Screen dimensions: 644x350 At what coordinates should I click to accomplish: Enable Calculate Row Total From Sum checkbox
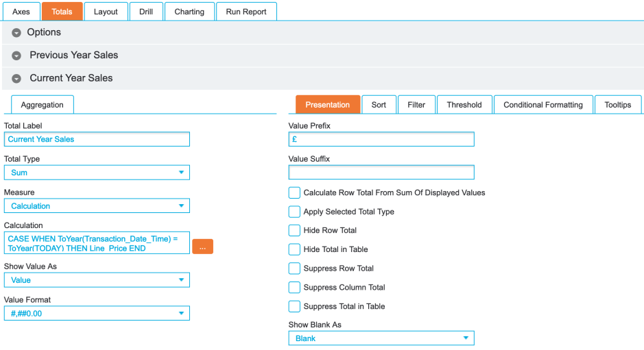(x=294, y=193)
